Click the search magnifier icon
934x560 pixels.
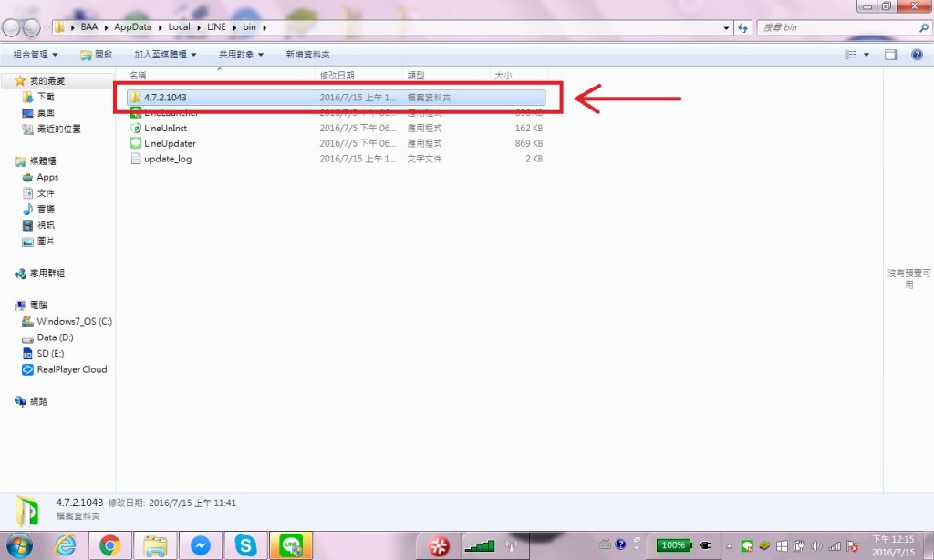[x=923, y=27]
